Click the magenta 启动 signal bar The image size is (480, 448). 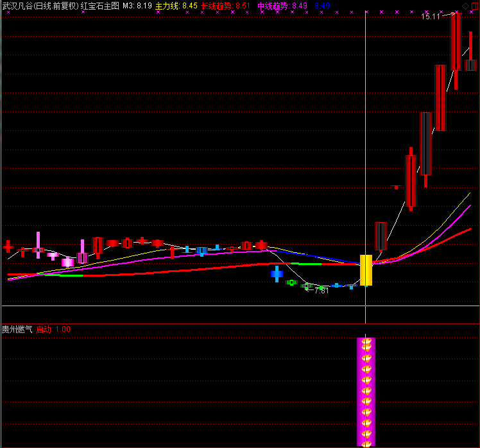[x=366, y=392]
